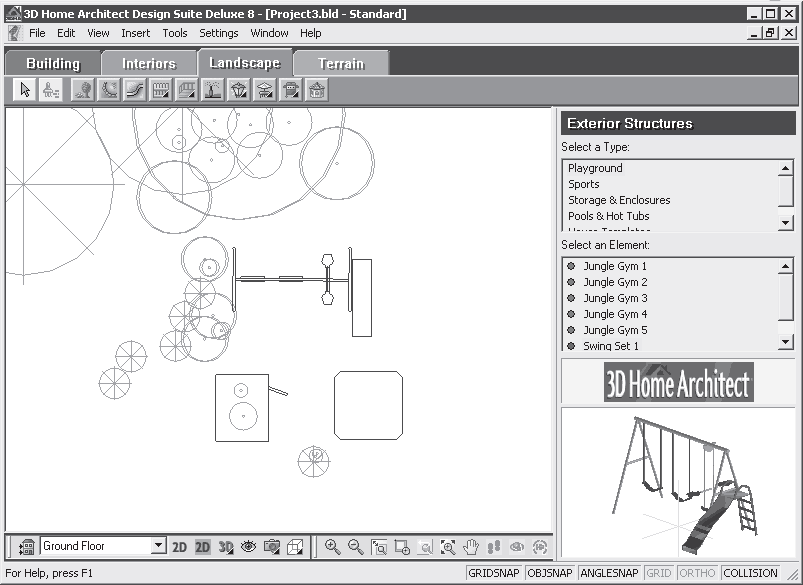Toggle GRIDSNAP in status bar

(x=494, y=573)
